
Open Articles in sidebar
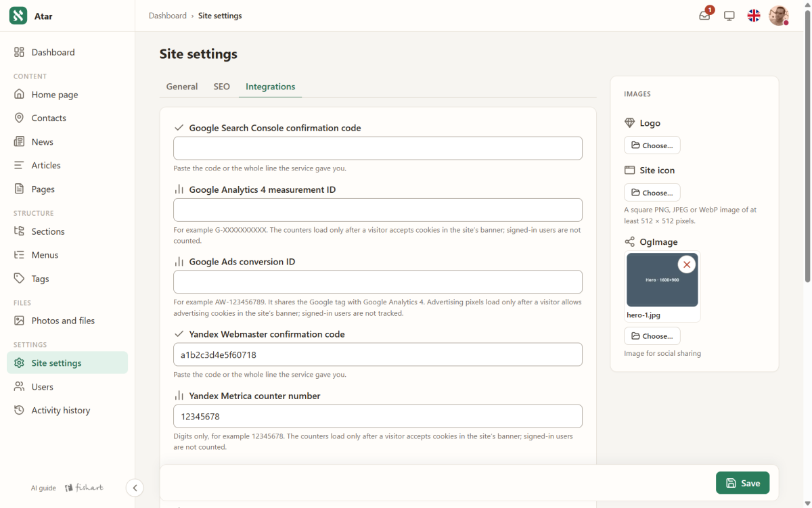click(x=67, y=165)
